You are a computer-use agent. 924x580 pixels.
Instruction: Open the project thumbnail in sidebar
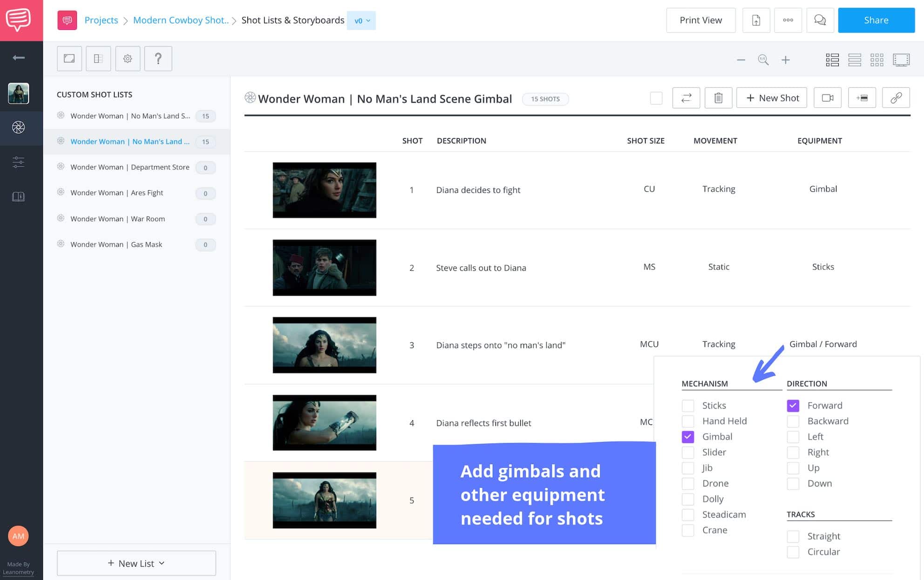coord(19,93)
